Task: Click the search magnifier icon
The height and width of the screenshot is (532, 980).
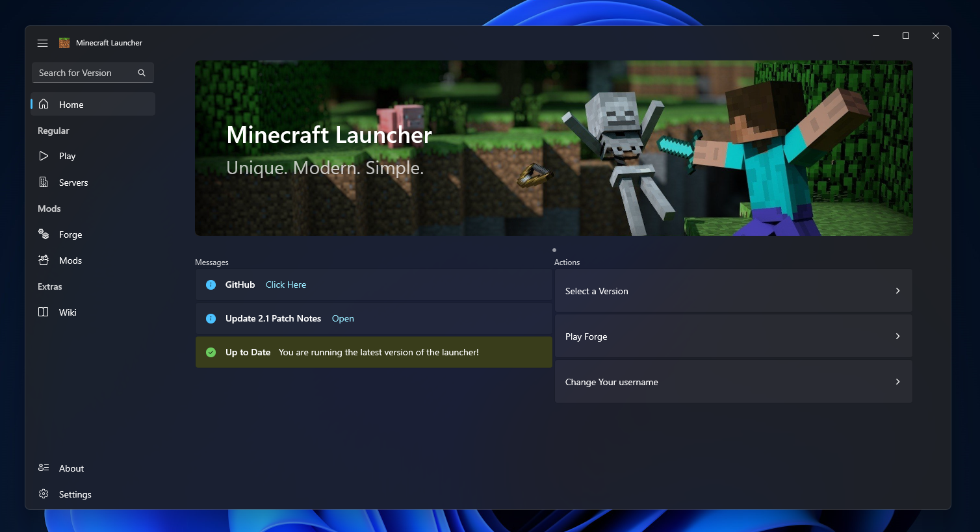Action: click(141, 72)
